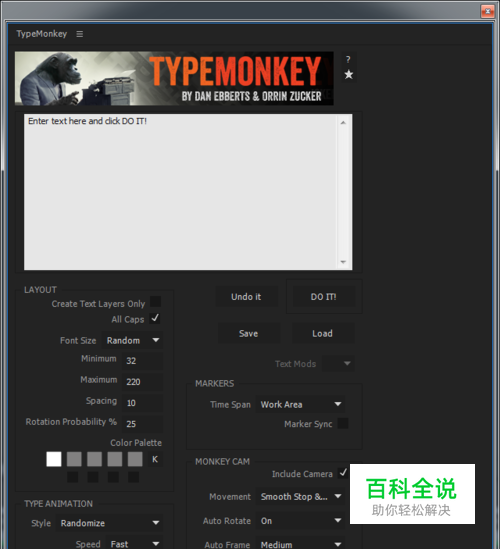This screenshot has height=549, width=500.
Task: Click the DO IT! button
Action: tap(324, 297)
